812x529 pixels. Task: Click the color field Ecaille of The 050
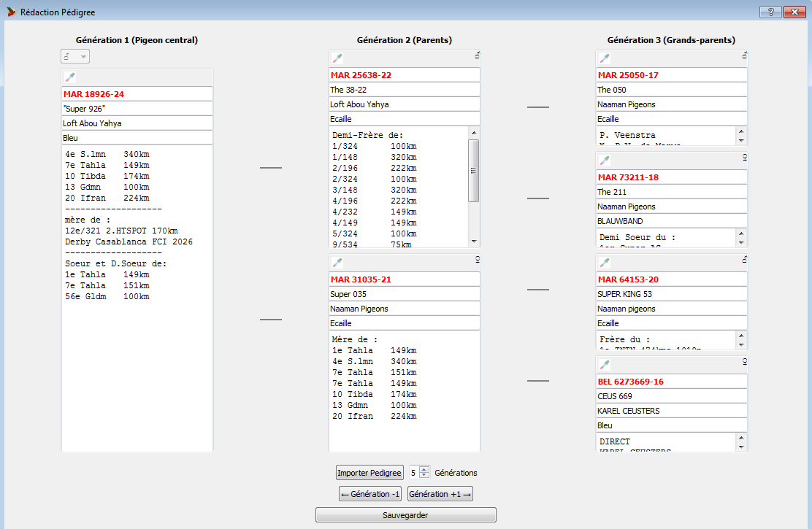click(672, 118)
